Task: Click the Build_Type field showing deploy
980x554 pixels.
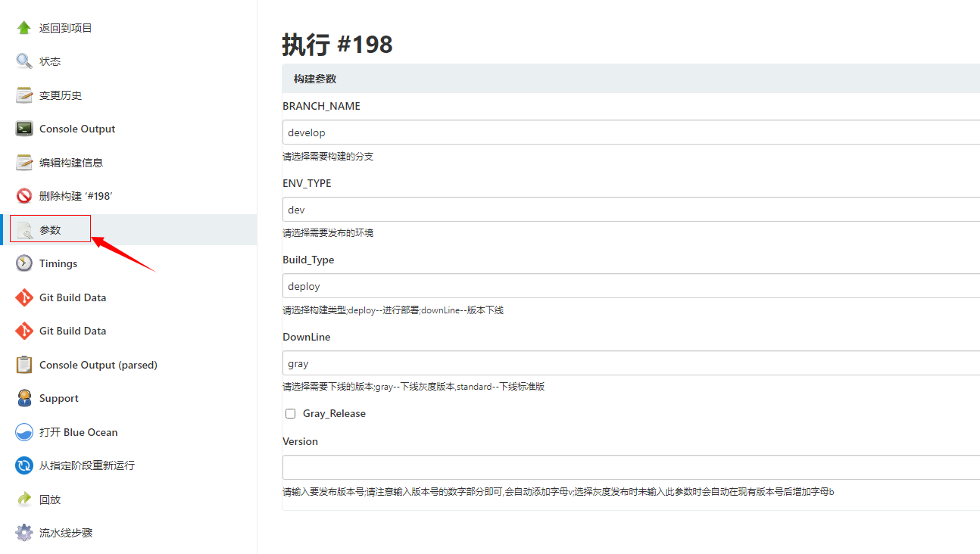Action: pyautogui.click(x=631, y=286)
